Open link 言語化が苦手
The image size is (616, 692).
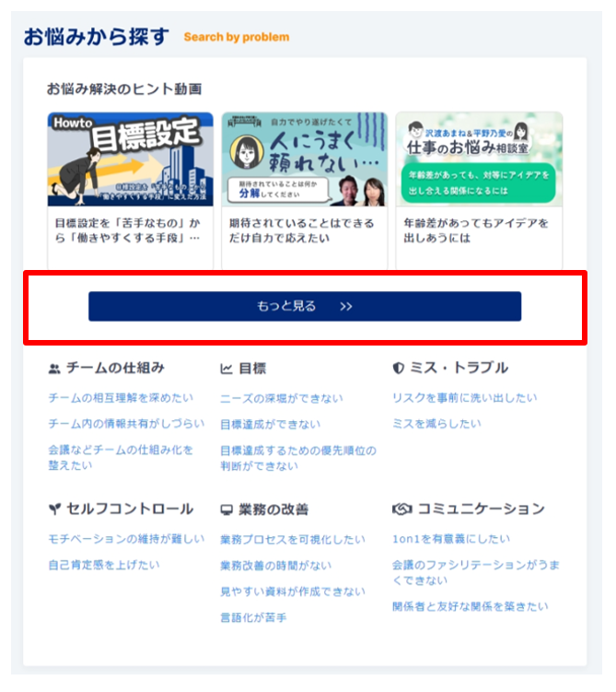point(253,617)
